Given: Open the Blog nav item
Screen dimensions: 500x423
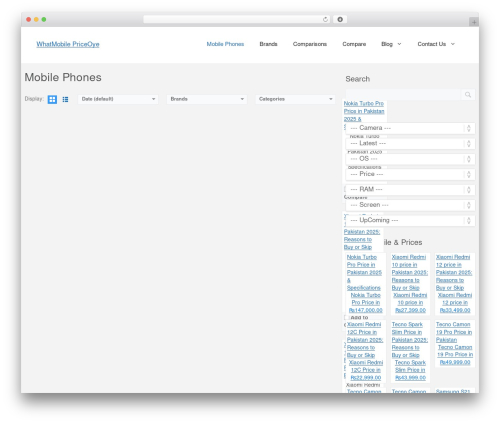Looking at the screenshot, I should pyautogui.click(x=387, y=44).
